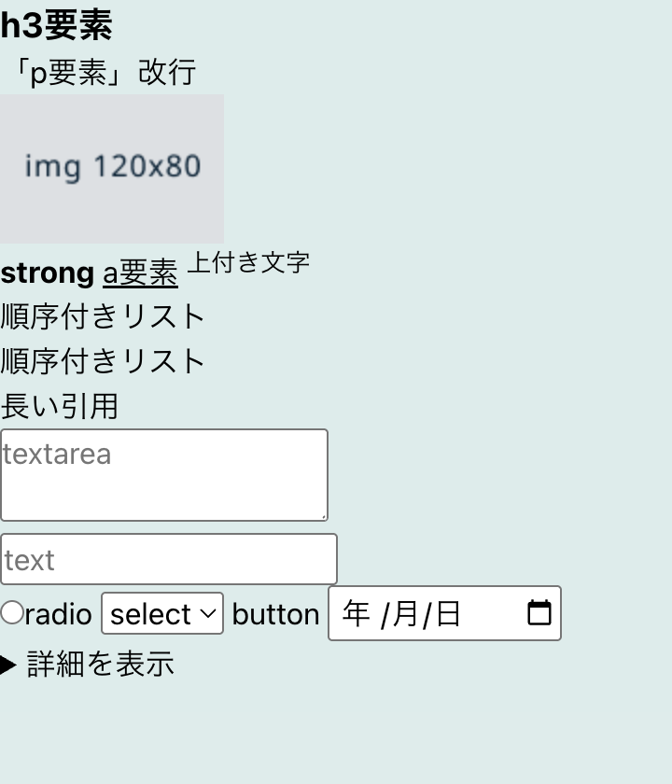The image size is (672, 784).
Task: Expand the 詳細を表示 details section
Action: tap(100, 665)
